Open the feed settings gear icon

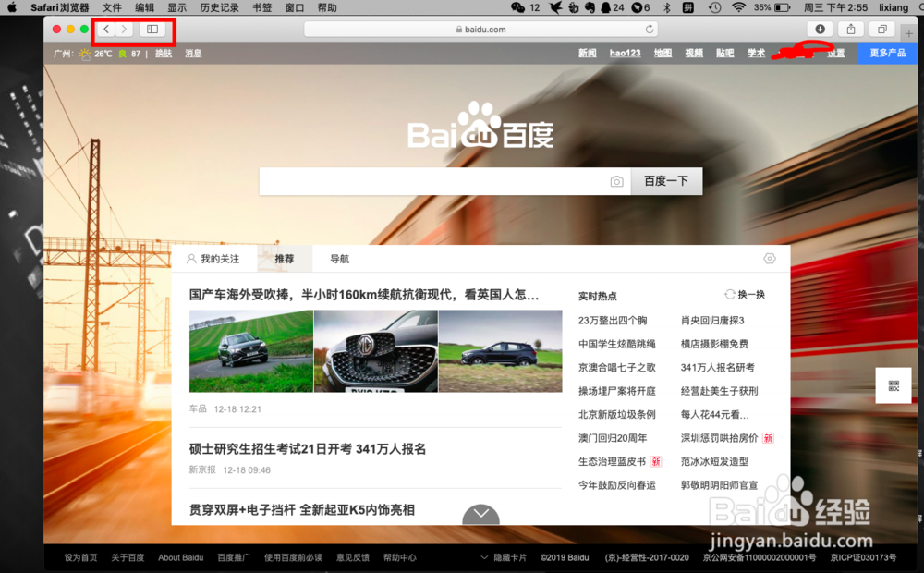[770, 259]
